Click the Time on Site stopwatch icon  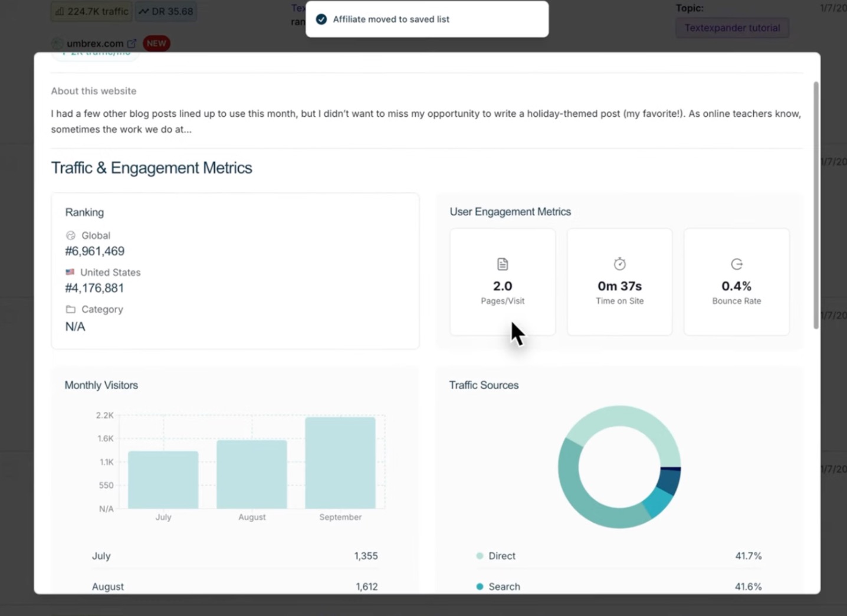[x=619, y=264]
